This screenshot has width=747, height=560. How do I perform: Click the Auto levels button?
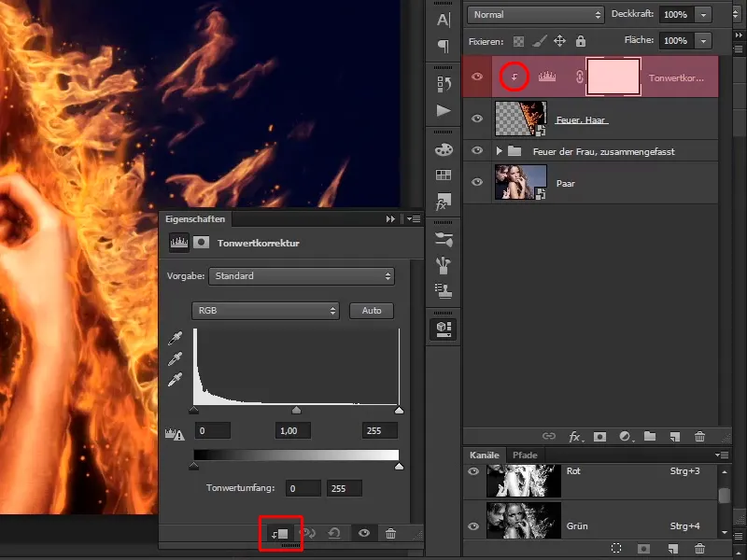pos(372,311)
